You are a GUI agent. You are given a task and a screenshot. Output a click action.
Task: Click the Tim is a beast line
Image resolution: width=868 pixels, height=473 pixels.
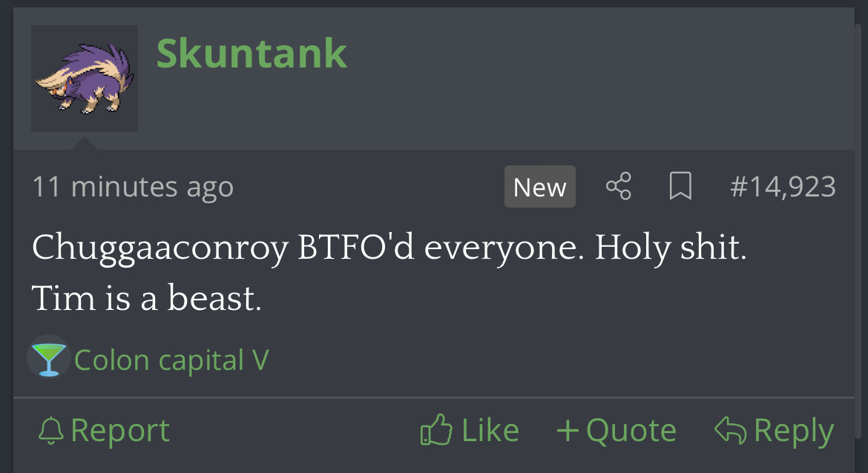click(x=146, y=297)
